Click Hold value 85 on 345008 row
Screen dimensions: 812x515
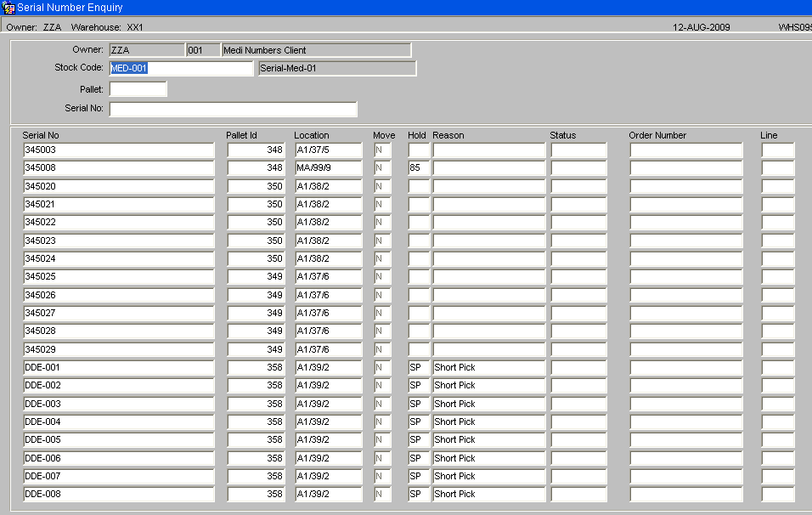click(x=419, y=168)
